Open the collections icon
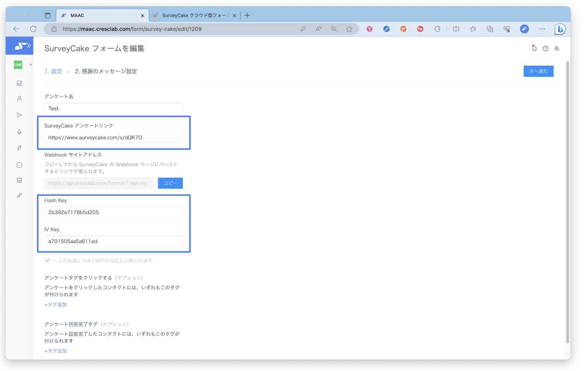Screen dimensions: 588x371 490,29
